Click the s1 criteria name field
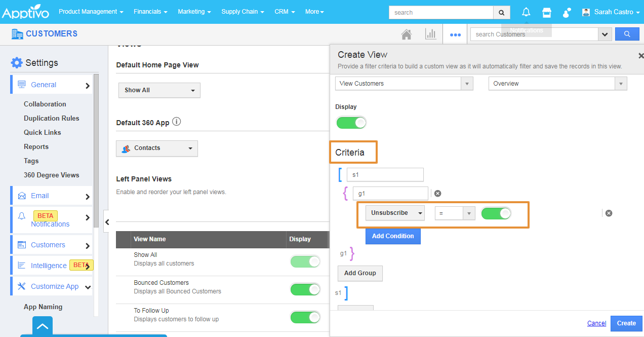Screen dimensions: 644x337 (x=385, y=175)
